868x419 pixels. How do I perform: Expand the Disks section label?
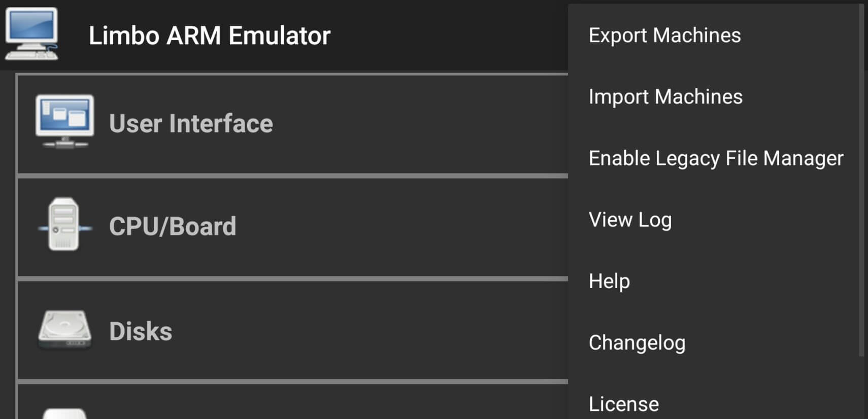tap(141, 331)
